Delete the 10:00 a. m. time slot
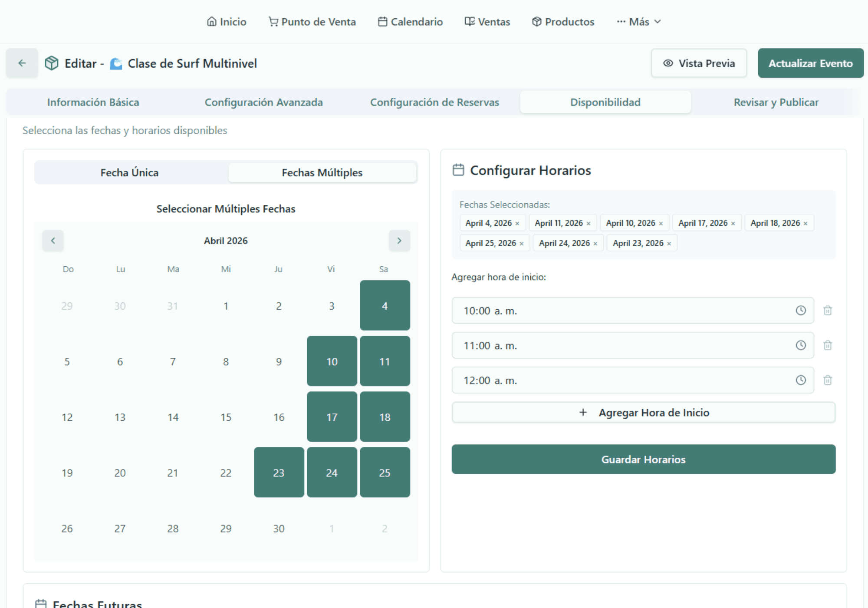Image resolution: width=868 pixels, height=608 pixels. pos(828,311)
